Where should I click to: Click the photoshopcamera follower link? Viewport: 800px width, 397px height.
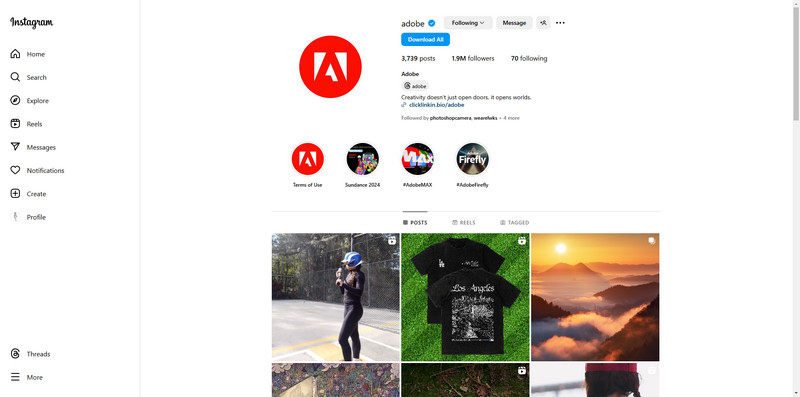pyautogui.click(x=451, y=118)
